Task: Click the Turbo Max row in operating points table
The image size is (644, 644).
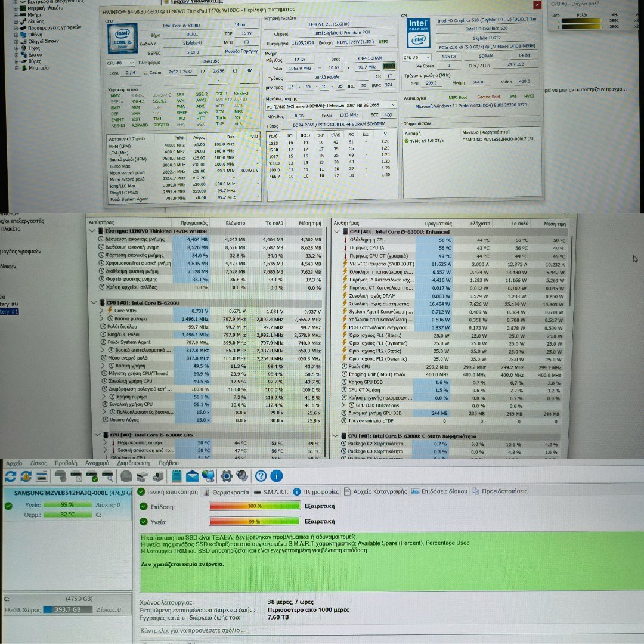Action: pos(183,166)
